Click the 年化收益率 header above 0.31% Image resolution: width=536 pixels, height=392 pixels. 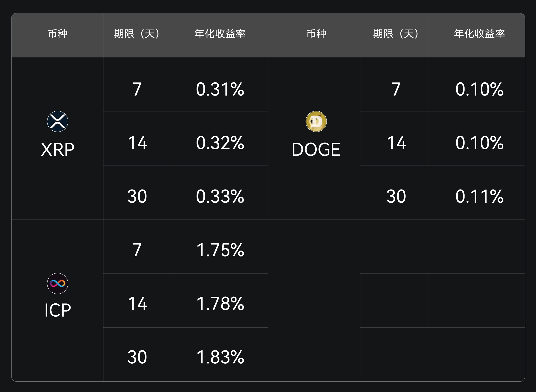(220, 34)
